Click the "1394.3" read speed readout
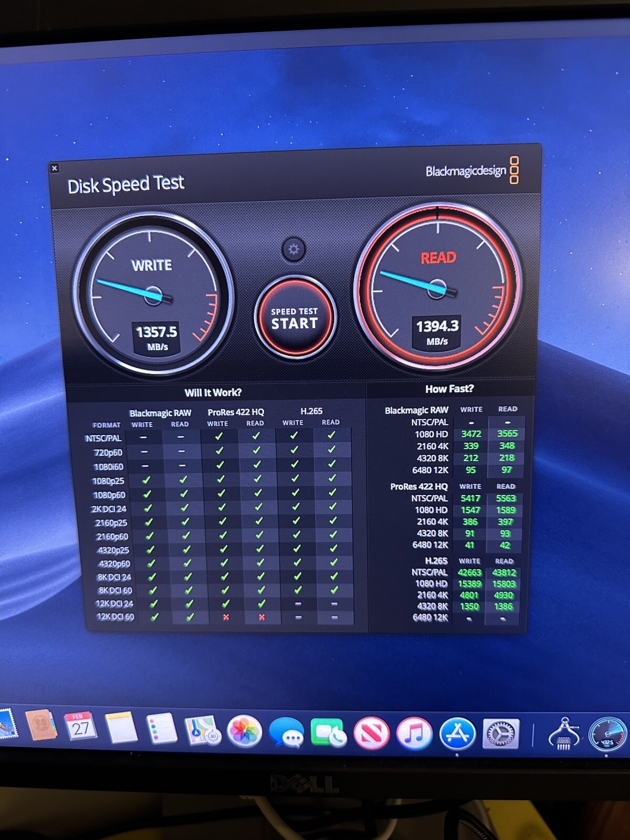 pyautogui.click(x=437, y=327)
